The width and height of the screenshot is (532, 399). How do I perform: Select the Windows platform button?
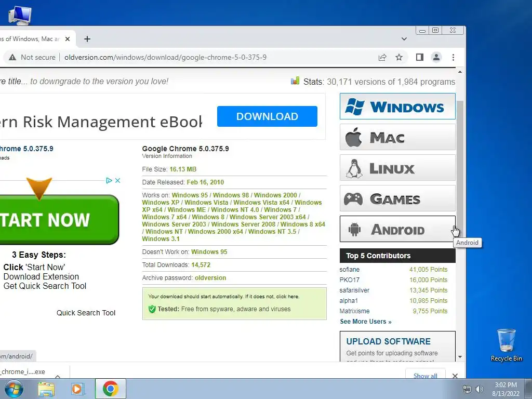pos(397,107)
